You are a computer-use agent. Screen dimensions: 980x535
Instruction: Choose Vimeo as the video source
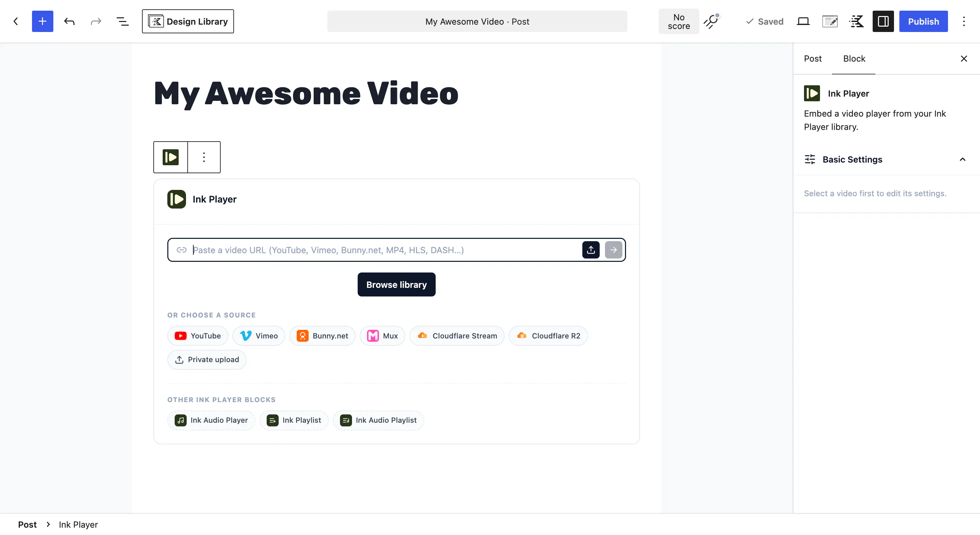[259, 336]
